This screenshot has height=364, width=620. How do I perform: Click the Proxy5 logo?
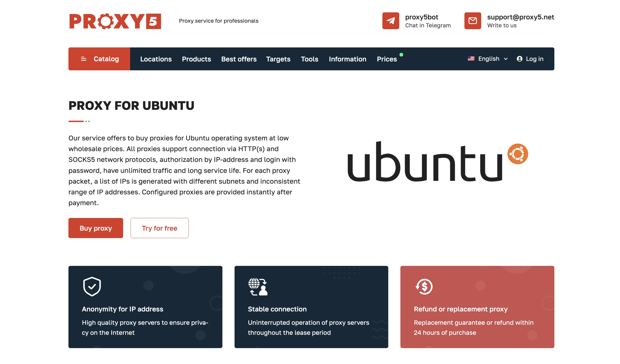(115, 21)
